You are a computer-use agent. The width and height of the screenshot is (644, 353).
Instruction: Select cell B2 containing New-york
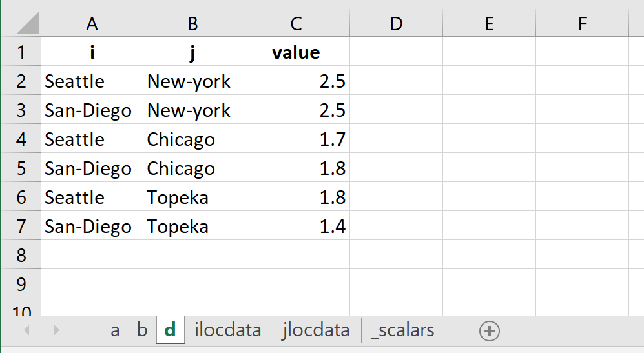pos(192,81)
